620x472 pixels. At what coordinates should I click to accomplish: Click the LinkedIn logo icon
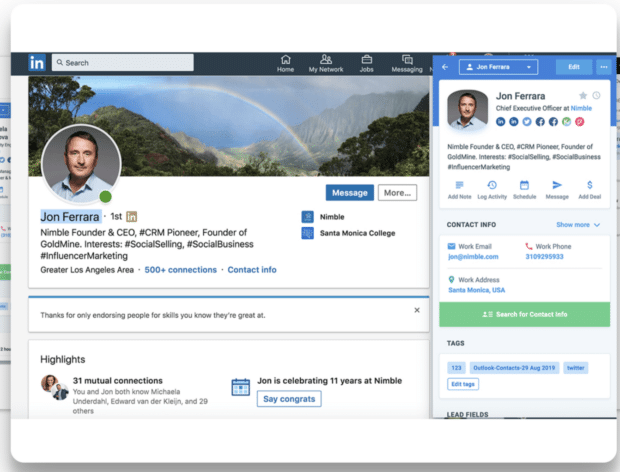pyautogui.click(x=37, y=63)
